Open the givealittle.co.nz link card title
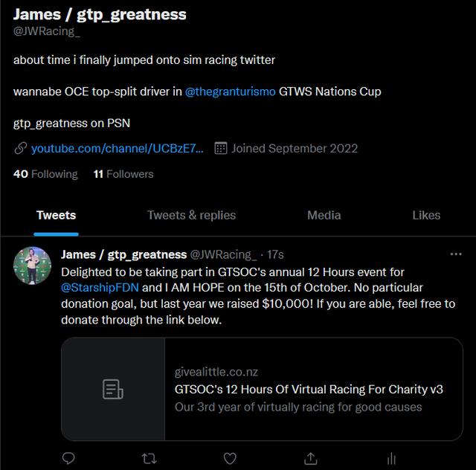The width and height of the screenshot is (476, 470). (x=309, y=389)
